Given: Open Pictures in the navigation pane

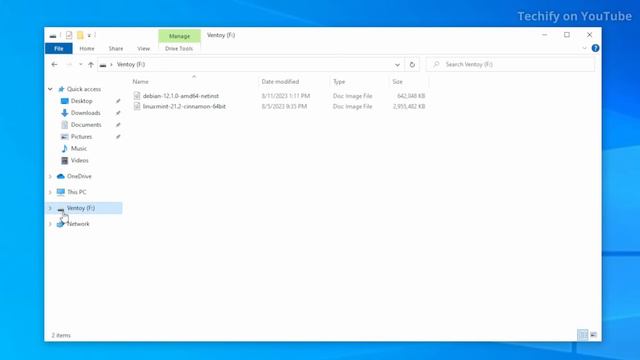Looking at the screenshot, I should [x=81, y=136].
